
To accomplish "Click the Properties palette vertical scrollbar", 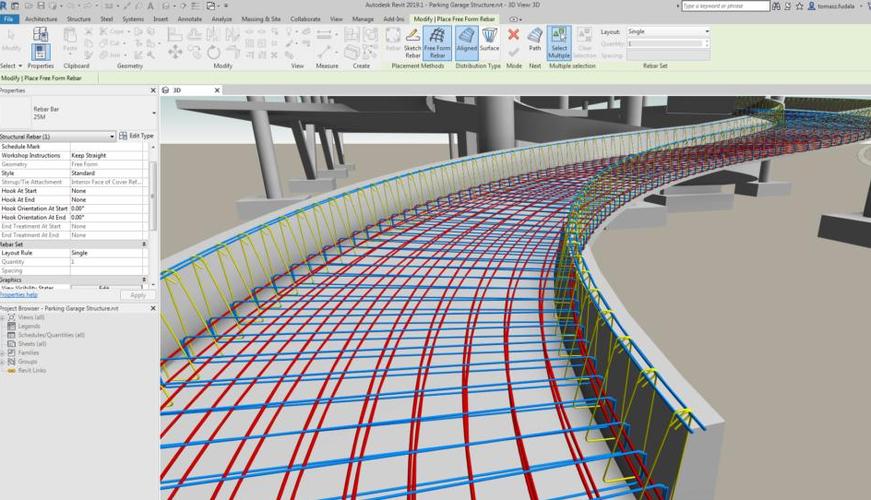I will click(153, 197).
